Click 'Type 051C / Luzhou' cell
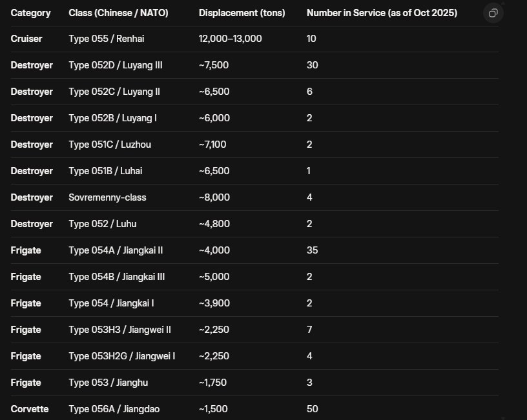Image resolution: width=527 pixels, height=420 pixels. [110, 145]
